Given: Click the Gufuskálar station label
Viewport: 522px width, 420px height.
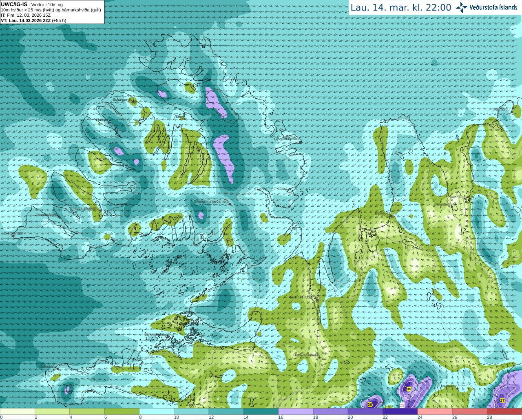Looking at the screenshot, I should click(x=47, y=367).
